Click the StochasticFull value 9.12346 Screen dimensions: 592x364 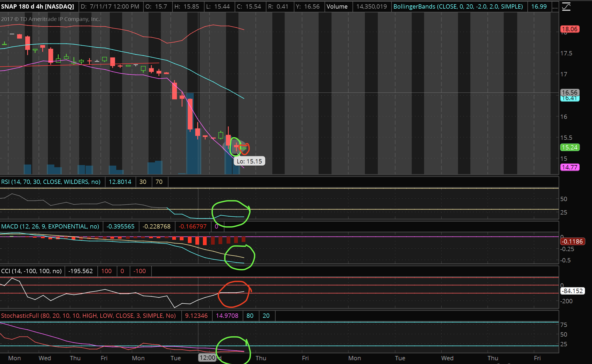196,316
